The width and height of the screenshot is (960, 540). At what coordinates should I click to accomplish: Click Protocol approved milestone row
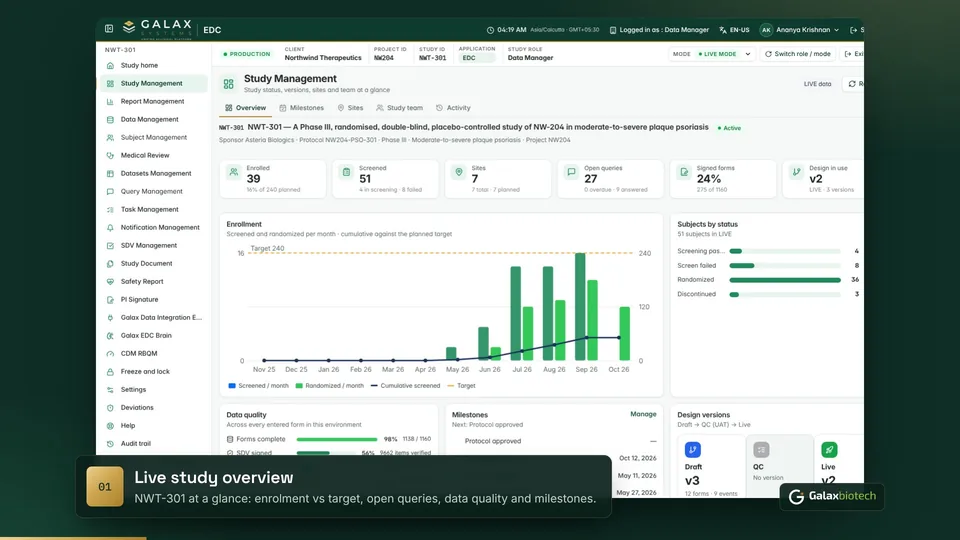(x=556, y=441)
